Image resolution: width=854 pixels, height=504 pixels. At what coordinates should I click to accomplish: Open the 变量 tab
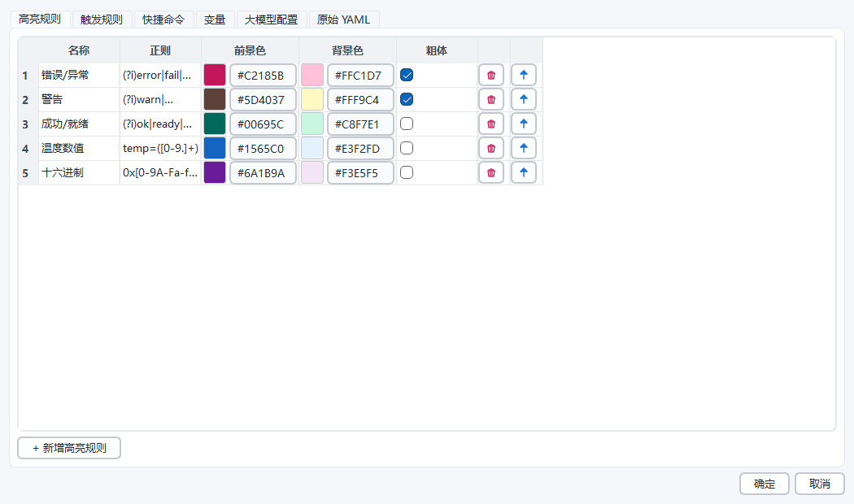(215, 20)
